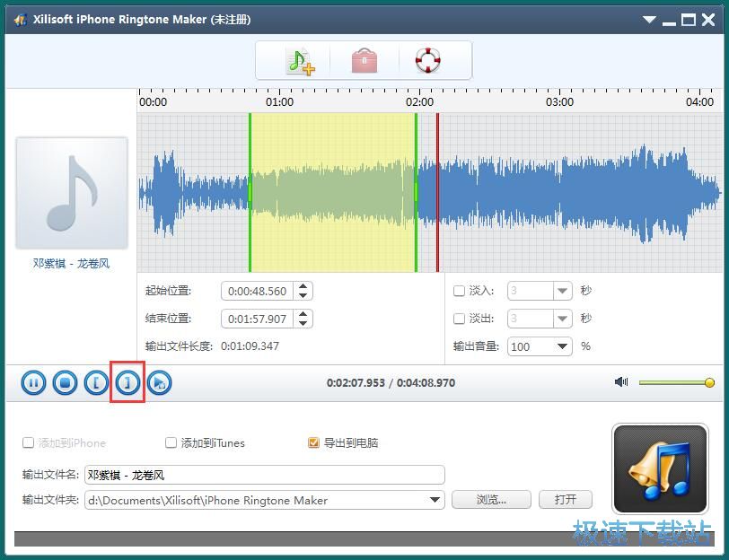
Task: Click the green end marker on waveform
Action: click(416, 192)
